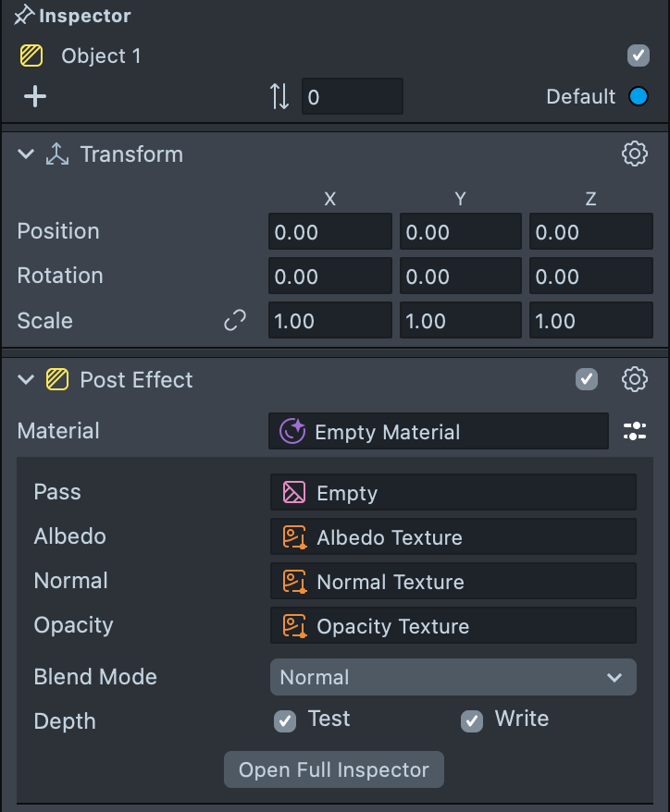The image size is (670, 812).
Task: Select the Empty Material field
Action: (438, 432)
